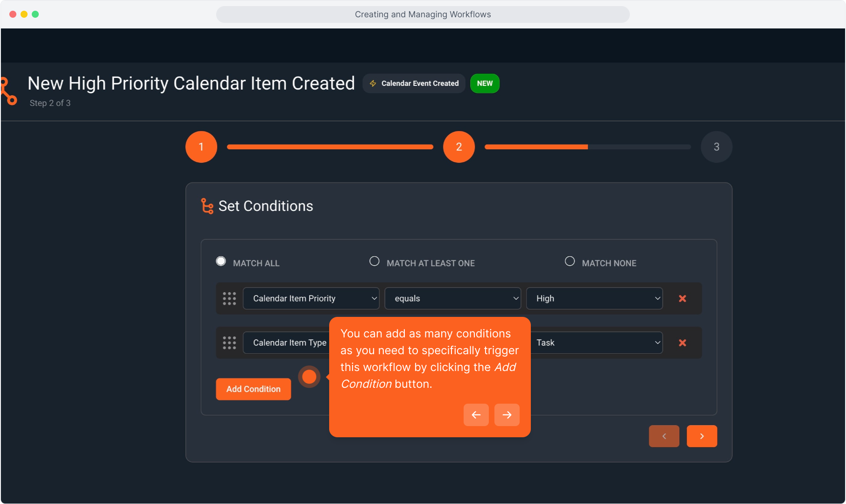Screen dimensions: 846x504
Task: Go to wizard step 1
Action: [201, 147]
